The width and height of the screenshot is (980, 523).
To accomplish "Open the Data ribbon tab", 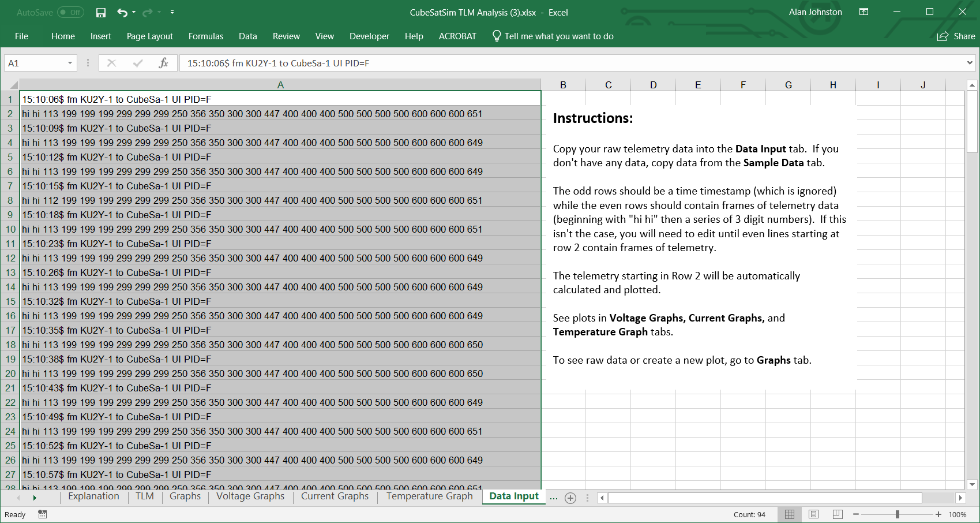I will (248, 36).
